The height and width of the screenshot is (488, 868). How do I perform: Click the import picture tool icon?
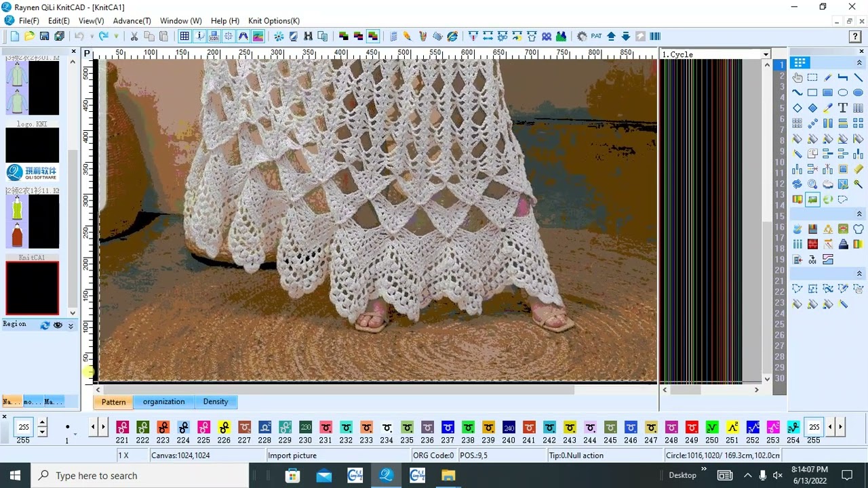pos(812,199)
